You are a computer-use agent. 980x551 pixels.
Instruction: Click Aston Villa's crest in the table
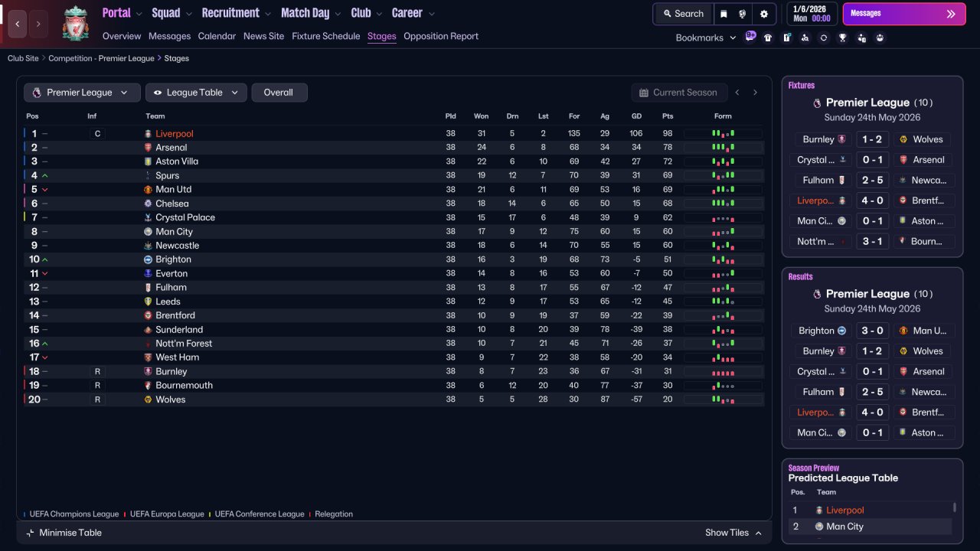point(149,161)
